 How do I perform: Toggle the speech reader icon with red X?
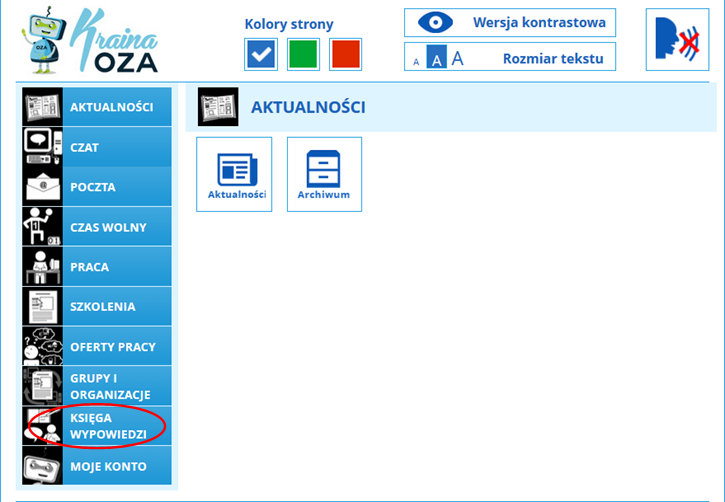[x=677, y=39]
